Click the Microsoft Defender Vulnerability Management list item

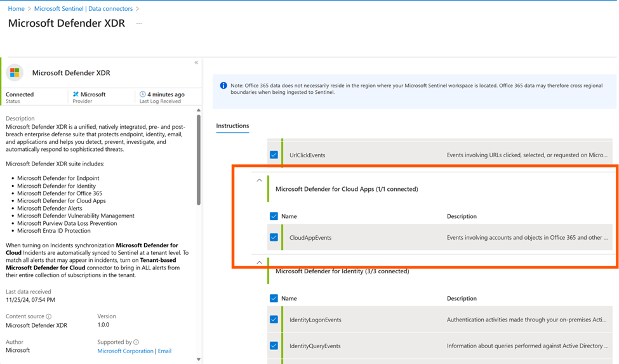pyautogui.click(x=76, y=216)
